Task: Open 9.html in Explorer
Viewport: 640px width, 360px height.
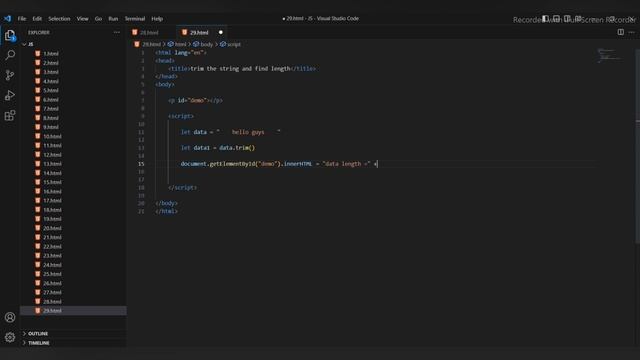Action: click(x=51, y=127)
